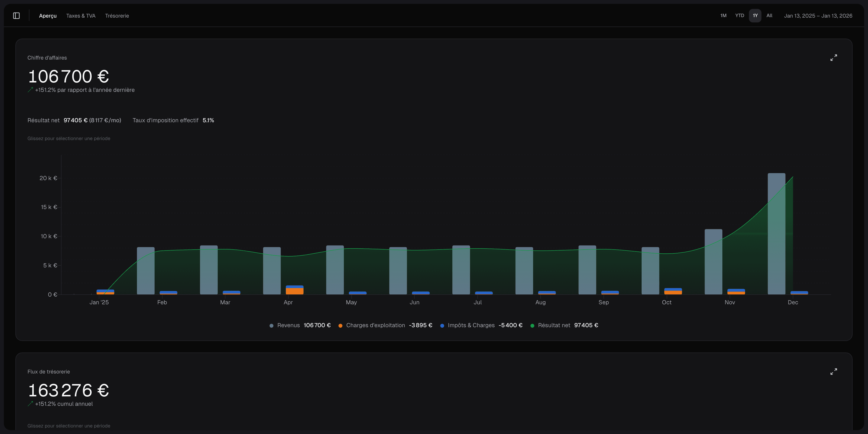Screen dimensions: 868x434
Task: Switch to Taxes & TVA tab
Action: pos(81,16)
